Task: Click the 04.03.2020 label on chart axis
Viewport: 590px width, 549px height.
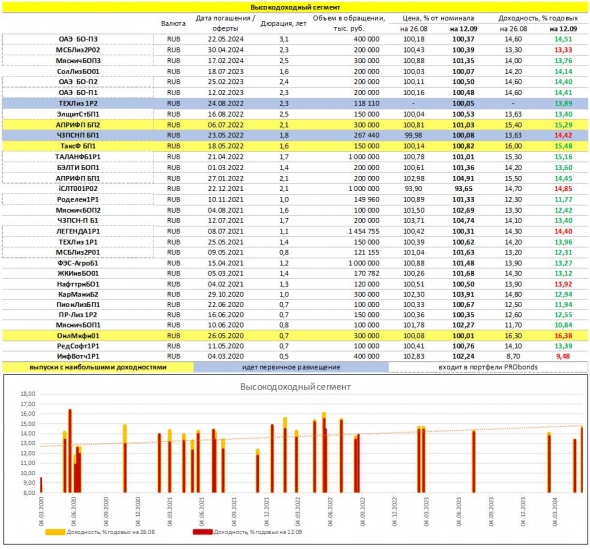Action: [x=41, y=512]
